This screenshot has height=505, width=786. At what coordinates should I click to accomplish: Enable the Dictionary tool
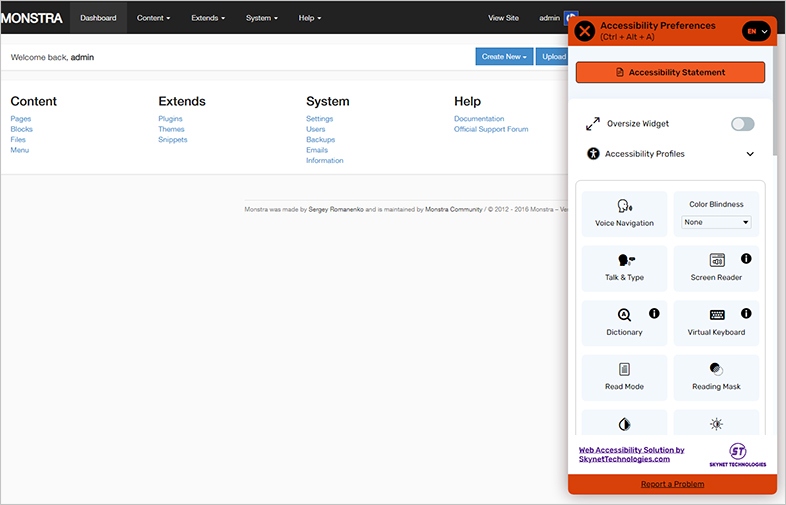(624, 323)
